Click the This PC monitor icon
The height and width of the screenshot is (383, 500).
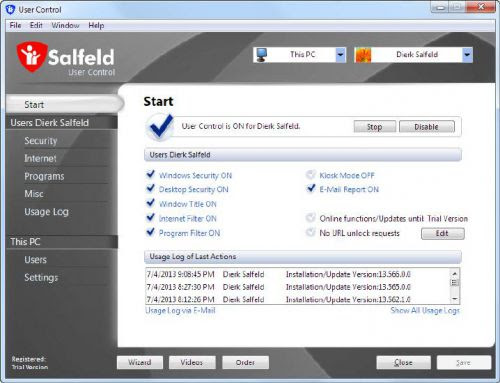[262, 55]
